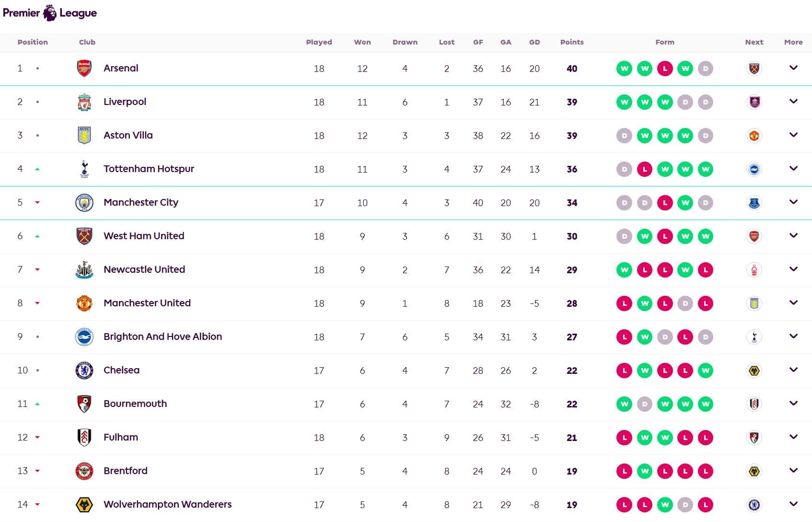Click the Club column header

[x=87, y=42]
